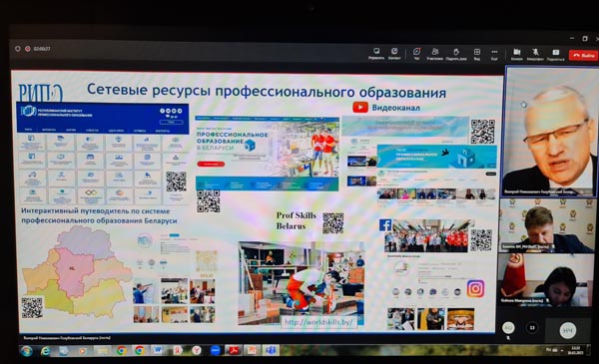599x364 pixels.
Task: Click the Управлять control icon
Action: tap(376, 54)
